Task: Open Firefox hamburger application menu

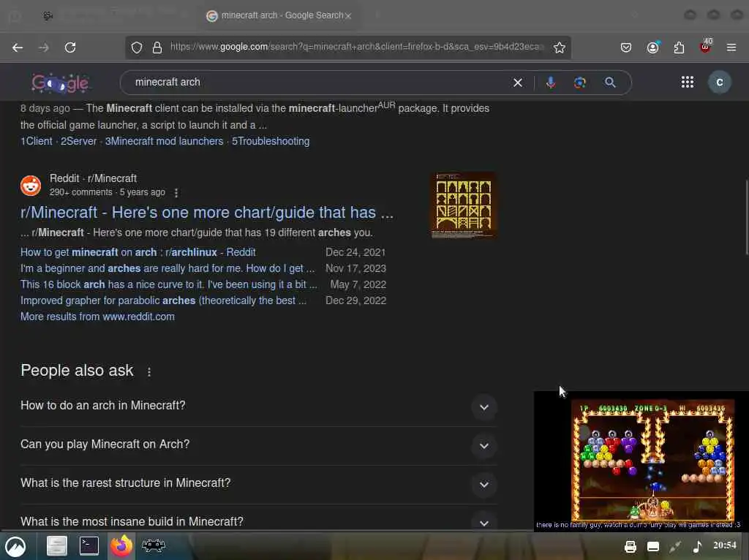Action: (731, 48)
